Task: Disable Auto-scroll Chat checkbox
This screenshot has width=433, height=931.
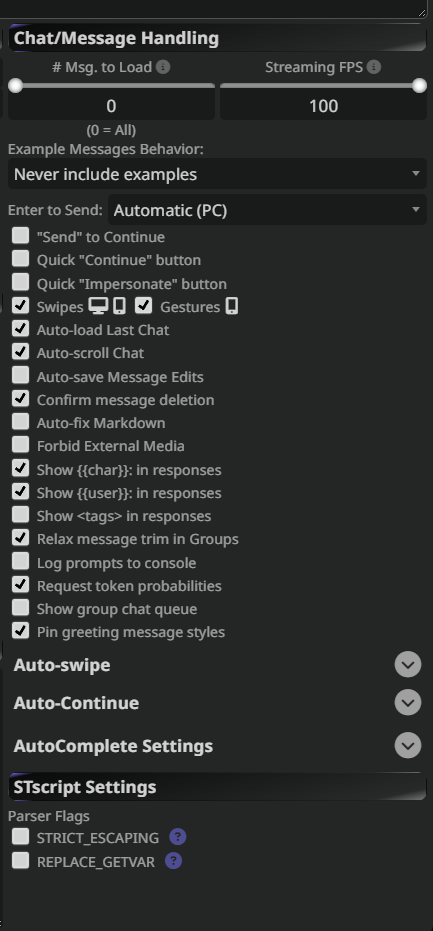Action: (x=21, y=352)
